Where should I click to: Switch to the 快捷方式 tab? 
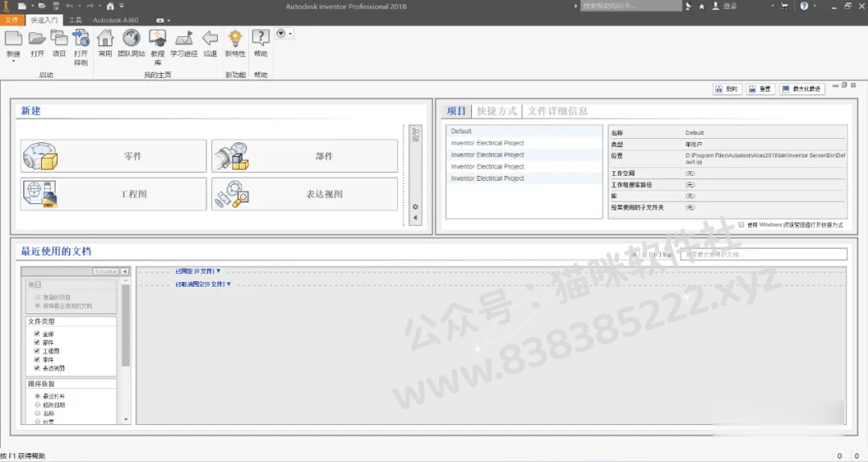click(497, 111)
